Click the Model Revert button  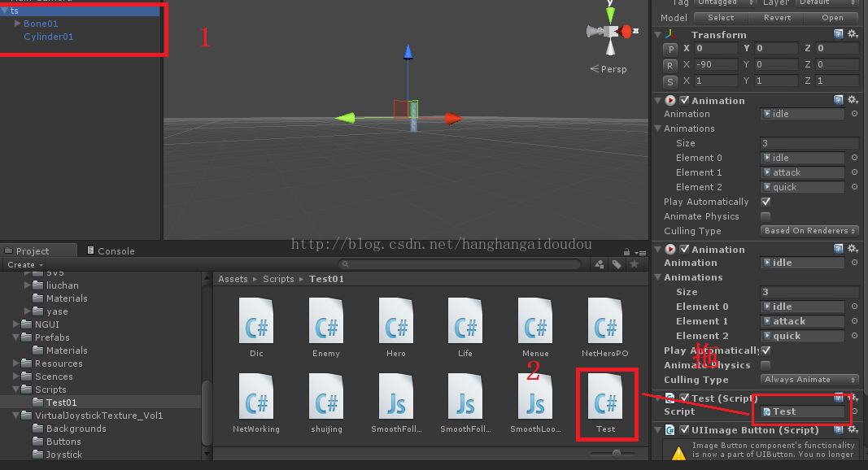[777, 18]
